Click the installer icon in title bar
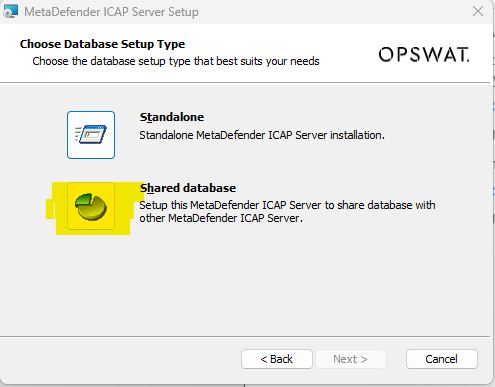Viewport: 495px width, 387px height. tap(10, 12)
